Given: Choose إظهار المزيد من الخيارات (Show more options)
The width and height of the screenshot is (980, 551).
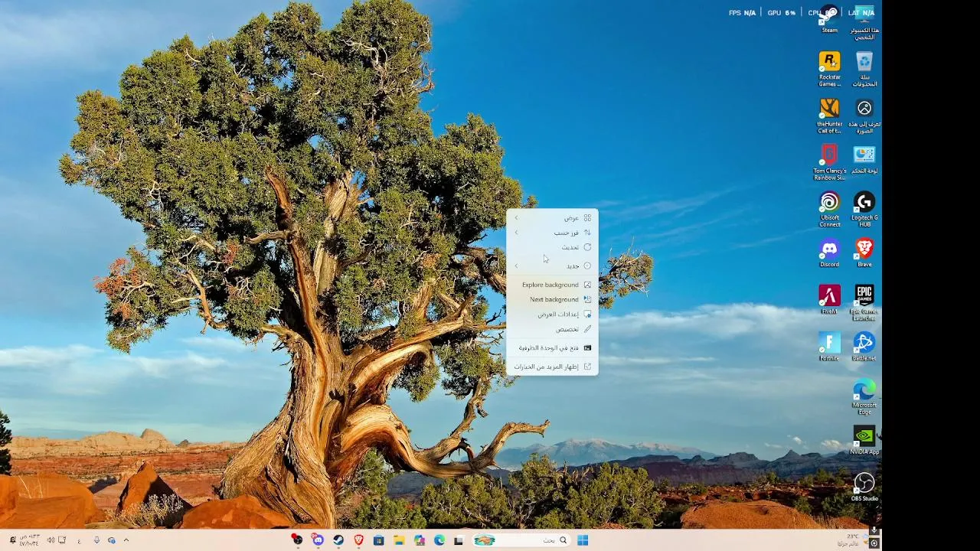Looking at the screenshot, I should [552, 367].
